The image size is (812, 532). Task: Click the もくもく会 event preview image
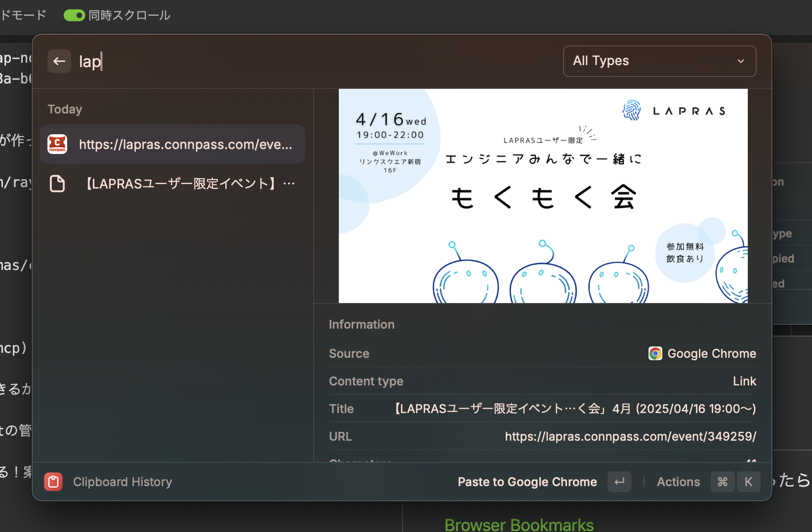click(543, 196)
